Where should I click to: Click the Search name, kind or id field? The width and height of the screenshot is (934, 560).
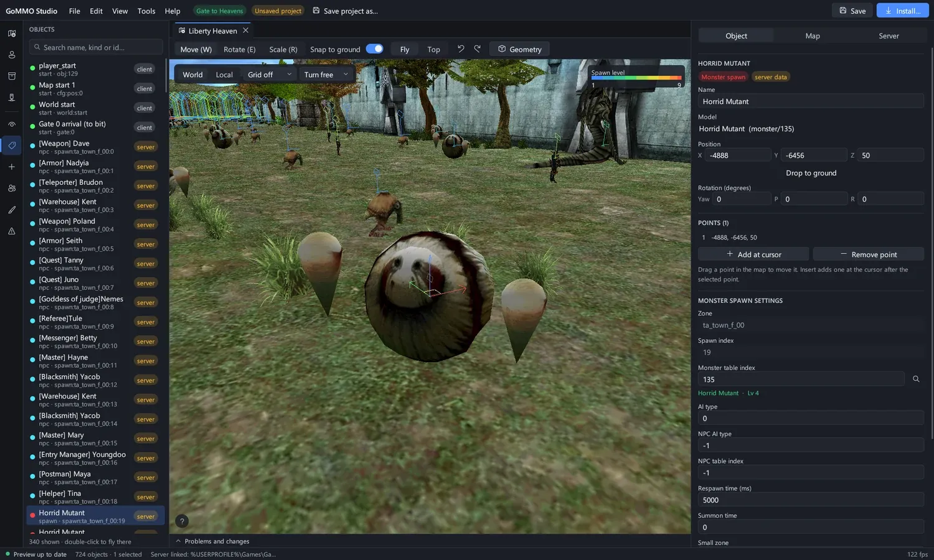(x=96, y=47)
